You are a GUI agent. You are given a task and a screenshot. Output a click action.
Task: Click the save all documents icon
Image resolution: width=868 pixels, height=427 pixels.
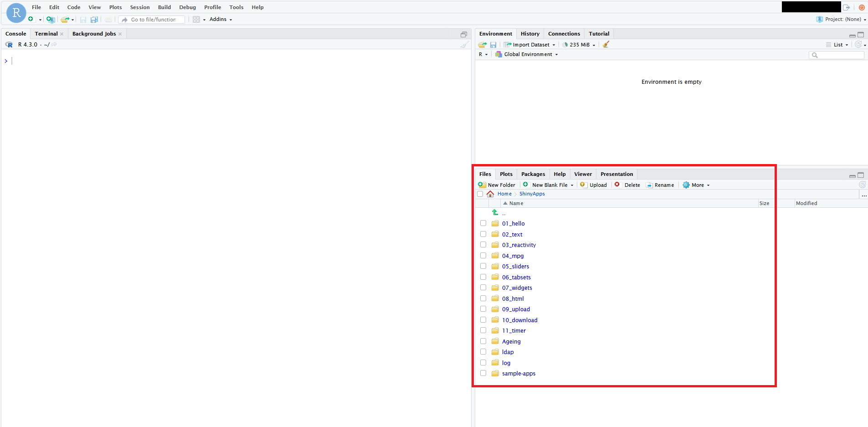[x=94, y=20]
